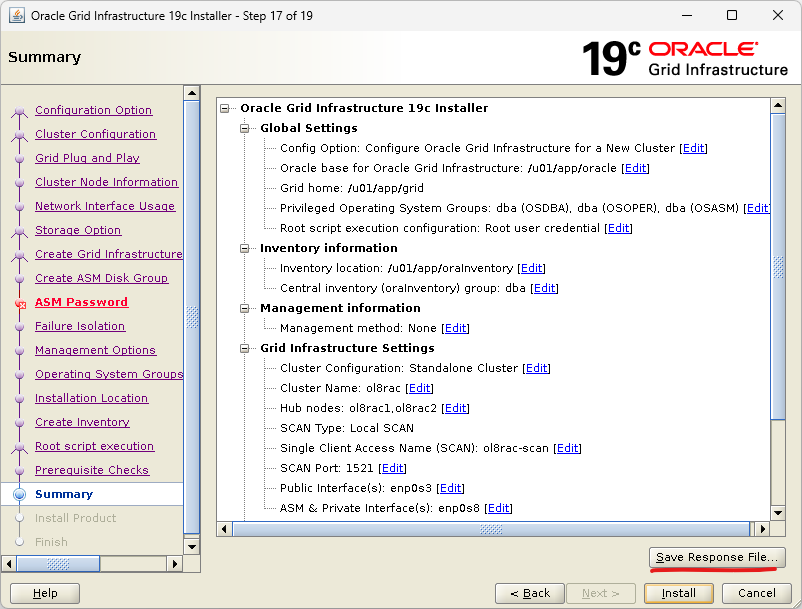This screenshot has width=802, height=609.
Task: Edit the Cluster Name ol8rac
Action: [x=419, y=388]
